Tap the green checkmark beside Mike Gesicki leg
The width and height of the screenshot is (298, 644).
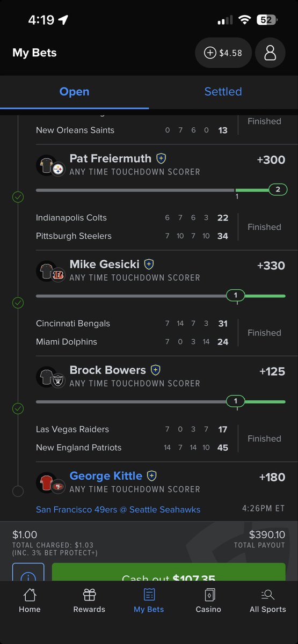[x=18, y=303]
